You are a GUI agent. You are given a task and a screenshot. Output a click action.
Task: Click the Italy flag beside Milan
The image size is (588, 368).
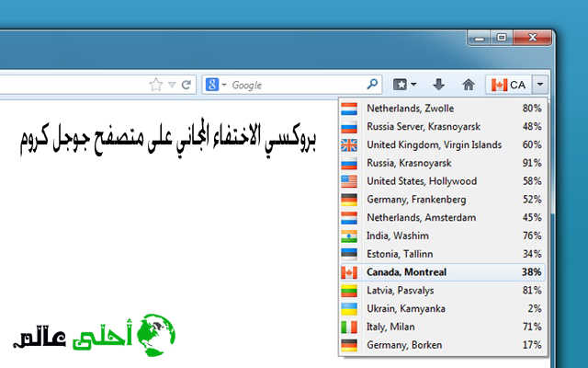pyautogui.click(x=349, y=328)
